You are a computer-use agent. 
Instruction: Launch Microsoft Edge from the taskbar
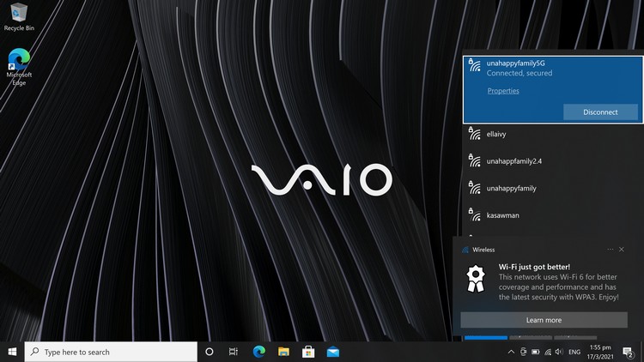[x=258, y=352]
